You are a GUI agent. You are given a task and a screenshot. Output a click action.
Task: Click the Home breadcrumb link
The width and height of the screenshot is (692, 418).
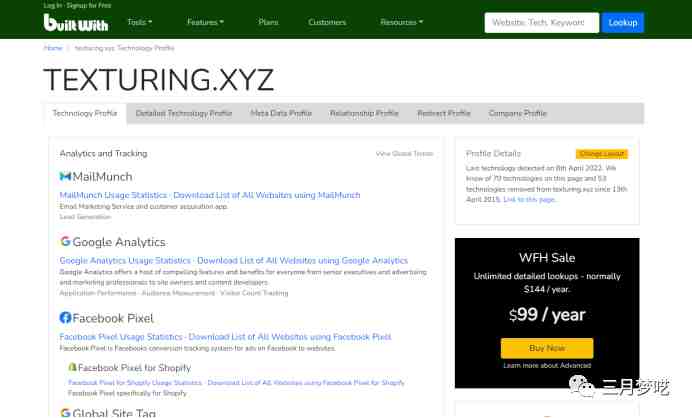(x=53, y=48)
